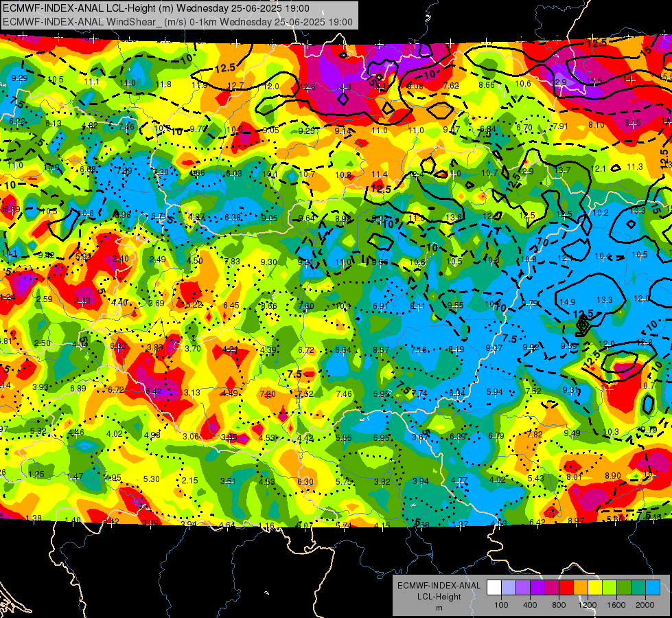Click the wind shear value "5.22"
Screen dimensions: 672x618
point(194,304)
